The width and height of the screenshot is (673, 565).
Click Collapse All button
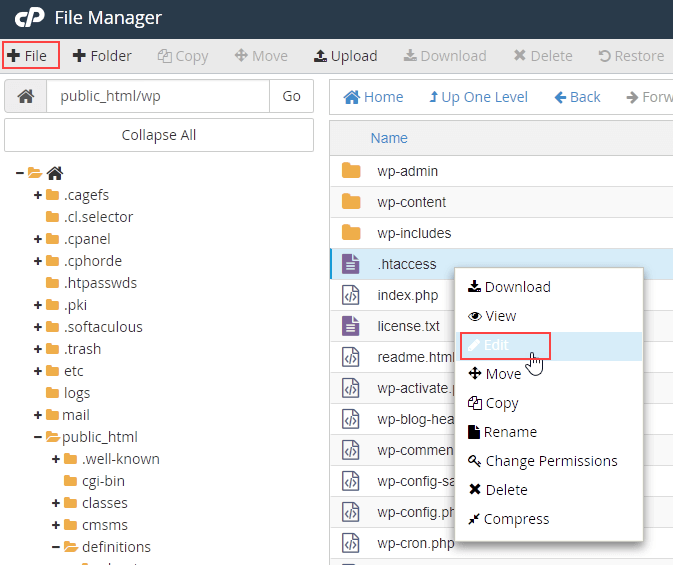pos(159,135)
